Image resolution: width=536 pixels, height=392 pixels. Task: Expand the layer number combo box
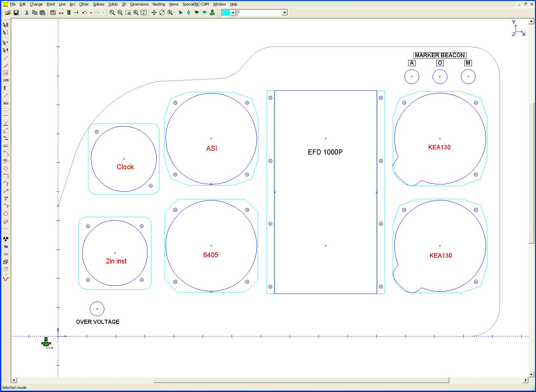(284, 13)
